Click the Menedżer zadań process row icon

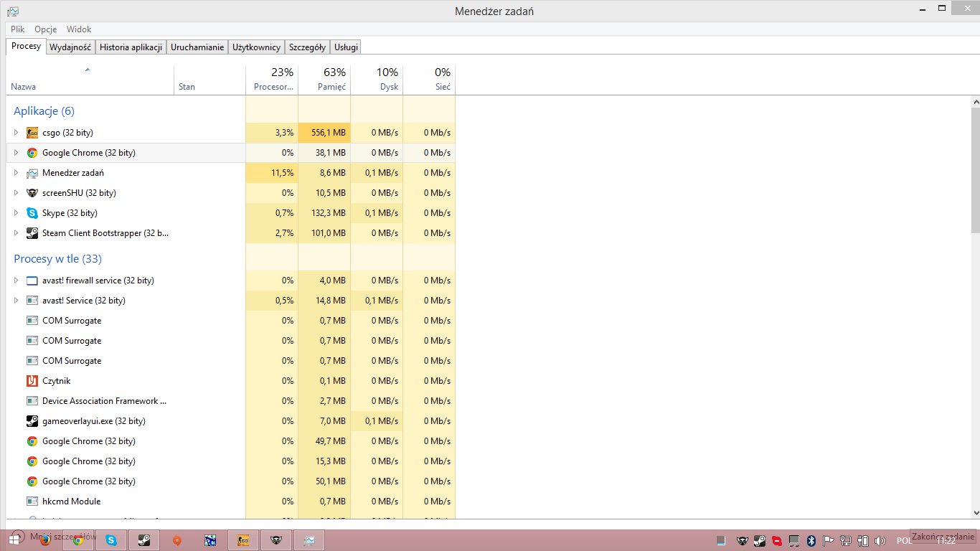[32, 173]
